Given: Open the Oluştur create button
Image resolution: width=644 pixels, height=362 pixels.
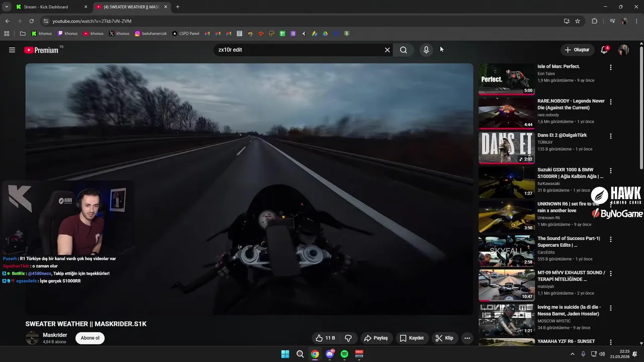Looking at the screenshot, I should click(578, 50).
